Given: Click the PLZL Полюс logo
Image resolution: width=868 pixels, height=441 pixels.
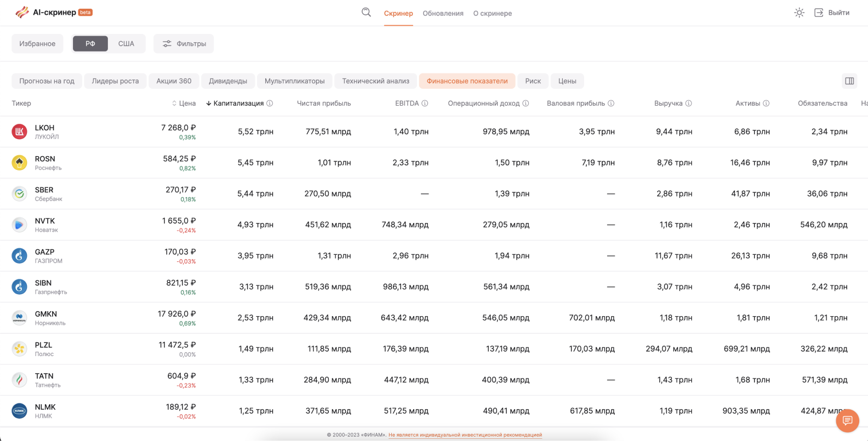Looking at the screenshot, I should pyautogui.click(x=20, y=349).
